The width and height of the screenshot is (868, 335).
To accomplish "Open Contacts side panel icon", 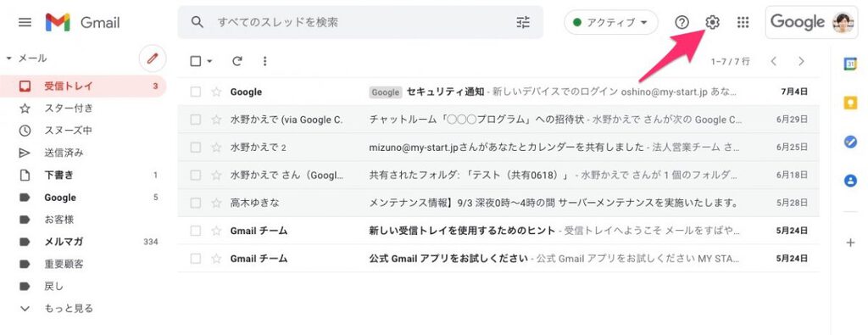I will [850, 181].
